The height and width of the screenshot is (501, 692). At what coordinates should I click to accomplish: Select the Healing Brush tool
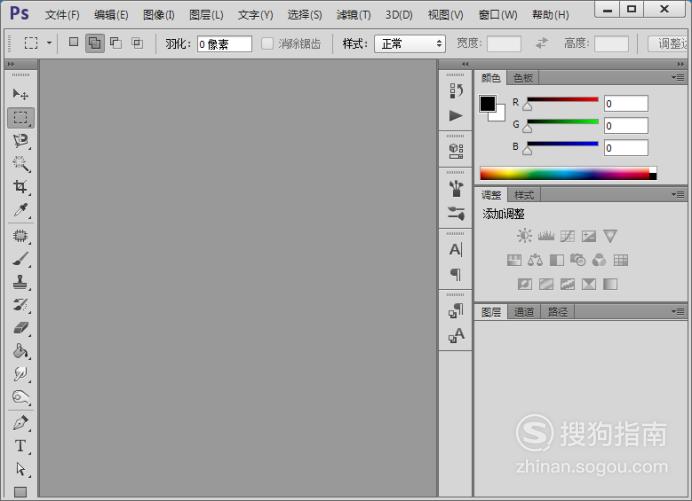[x=20, y=236]
